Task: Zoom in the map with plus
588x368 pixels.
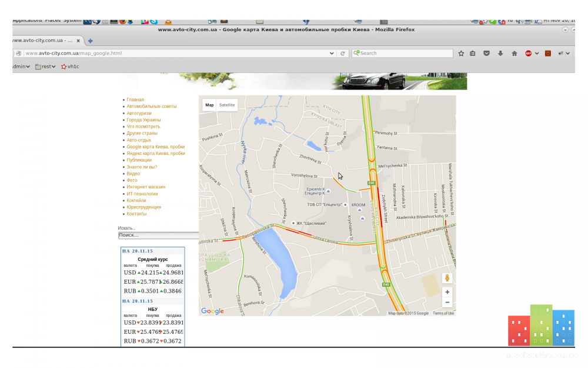Action: point(447,292)
